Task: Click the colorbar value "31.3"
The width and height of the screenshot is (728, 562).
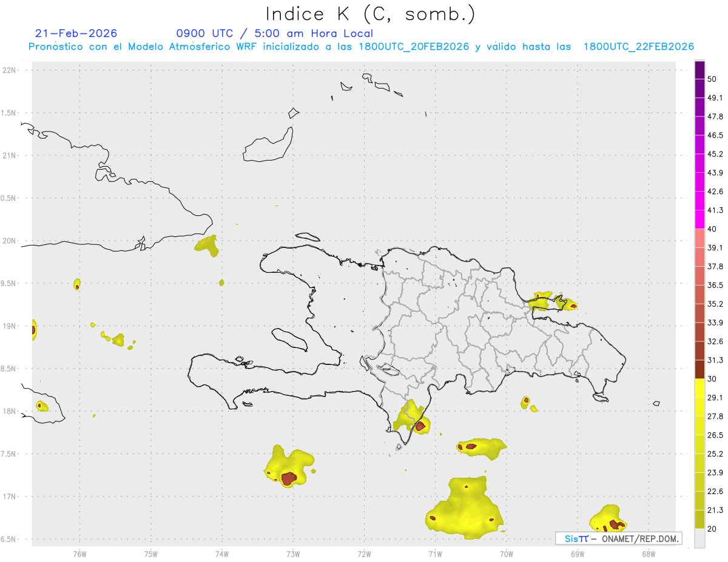Action: (715, 360)
